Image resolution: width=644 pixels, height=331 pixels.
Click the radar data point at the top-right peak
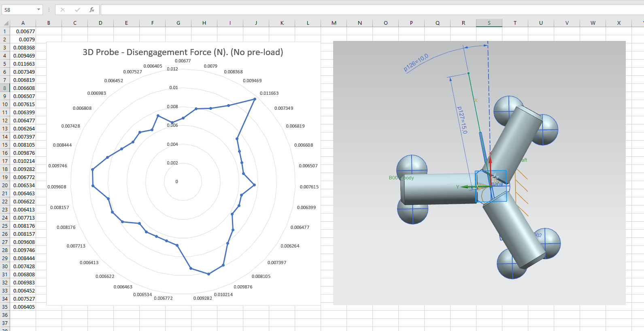[x=255, y=99]
